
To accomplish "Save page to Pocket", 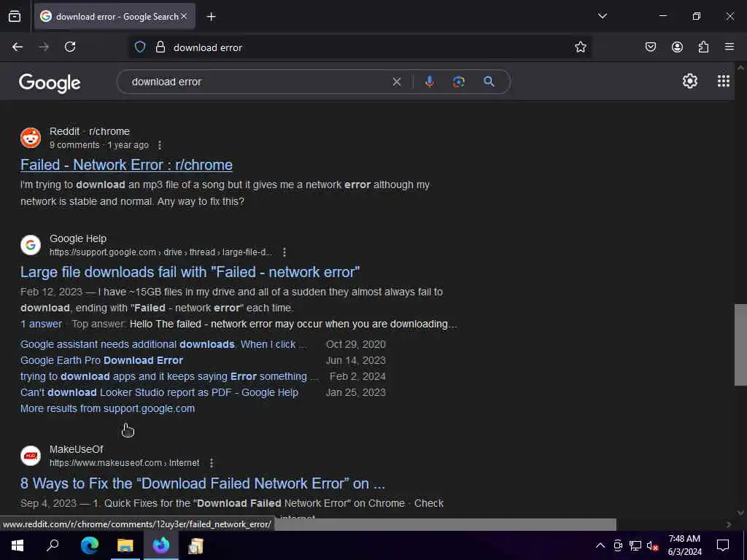I will [x=651, y=47].
